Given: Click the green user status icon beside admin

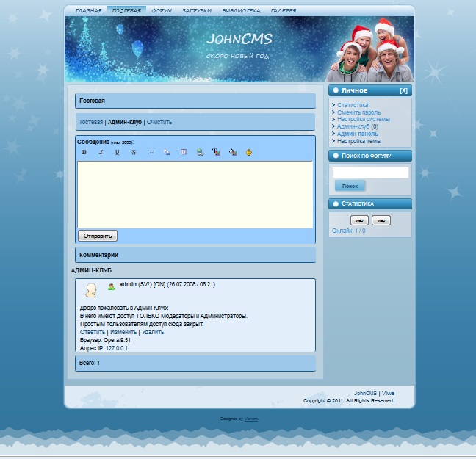Looking at the screenshot, I should [x=112, y=286].
